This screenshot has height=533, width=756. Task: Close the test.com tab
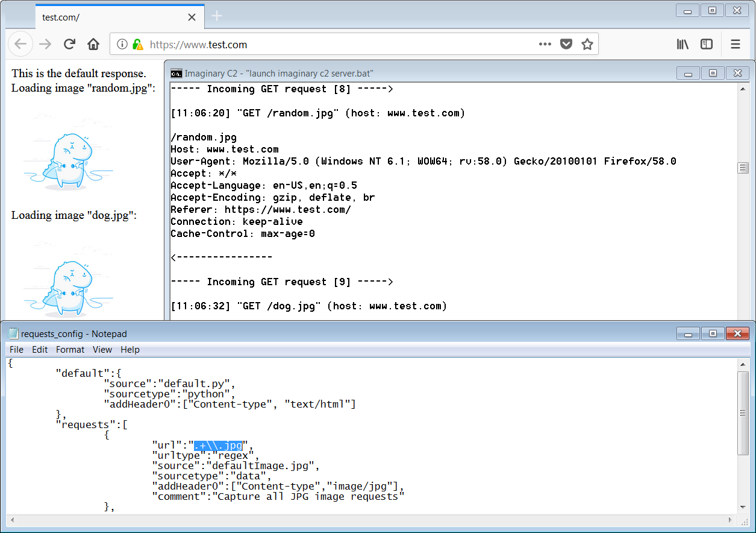click(x=192, y=17)
